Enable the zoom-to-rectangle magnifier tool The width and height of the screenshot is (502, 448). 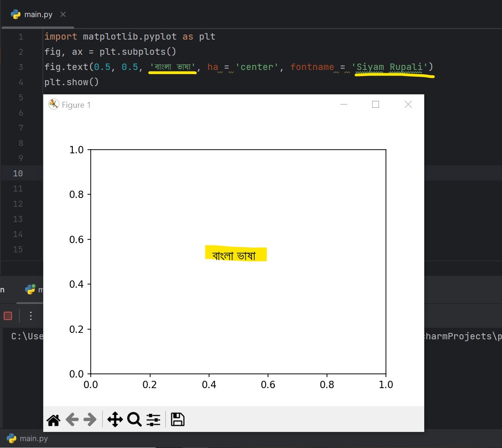point(134,419)
